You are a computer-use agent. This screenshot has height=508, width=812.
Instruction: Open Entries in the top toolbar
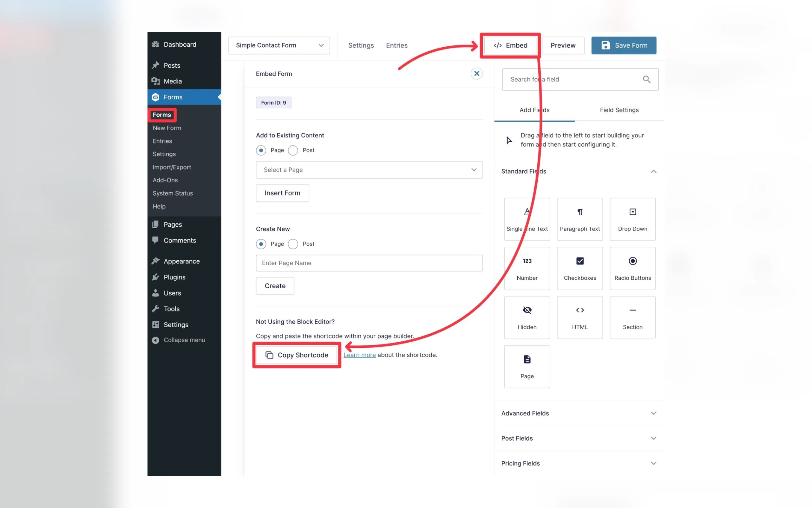pyautogui.click(x=396, y=45)
